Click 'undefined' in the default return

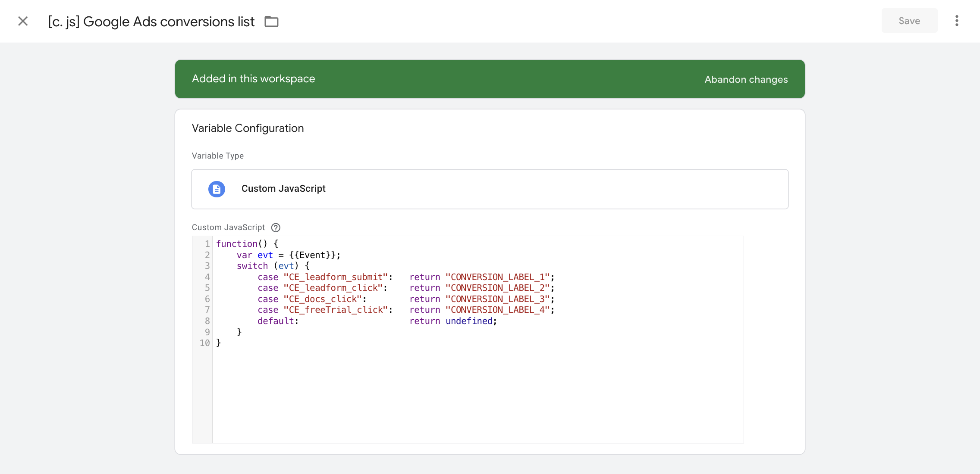point(469,321)
